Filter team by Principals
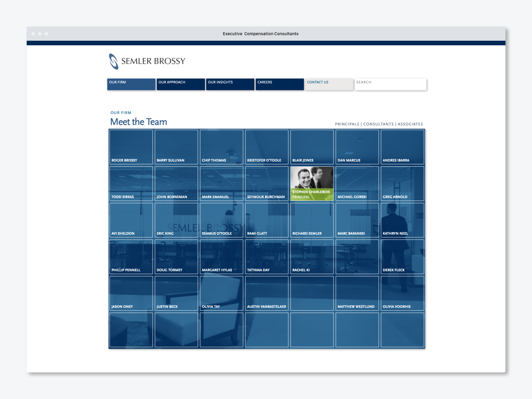Viewport: 532px width, 399px height. [x=347, y=124]
